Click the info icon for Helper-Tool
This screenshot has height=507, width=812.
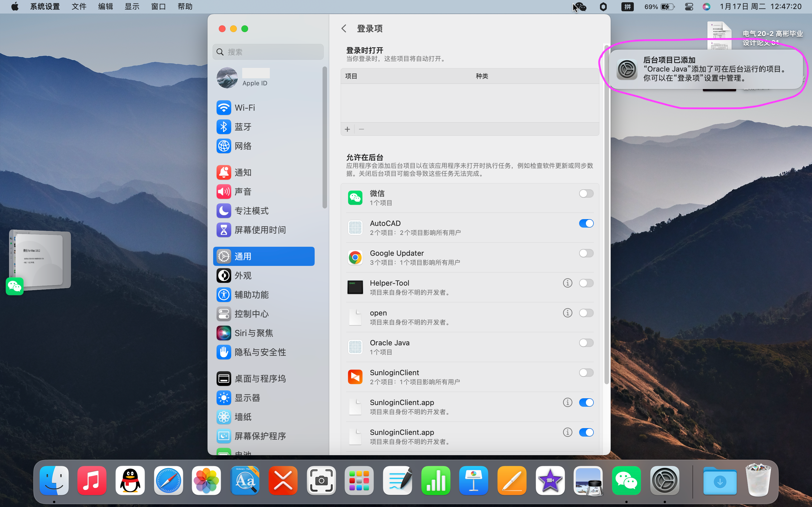pyautogui.click(x=567, y=283)
